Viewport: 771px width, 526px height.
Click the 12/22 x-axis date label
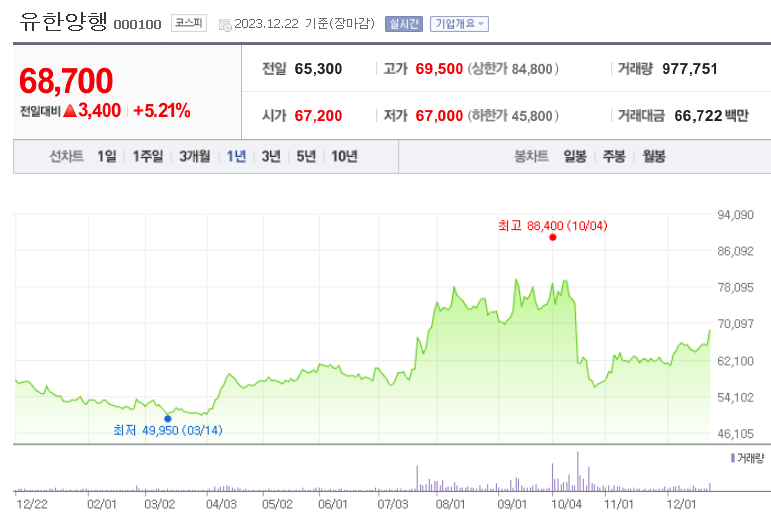coord(32,504)
